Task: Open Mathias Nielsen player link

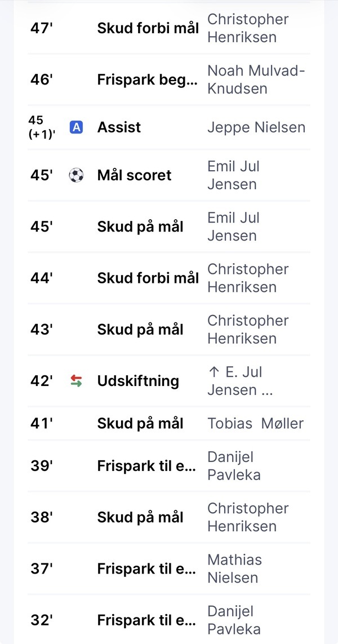Action: tap(234, 569)
